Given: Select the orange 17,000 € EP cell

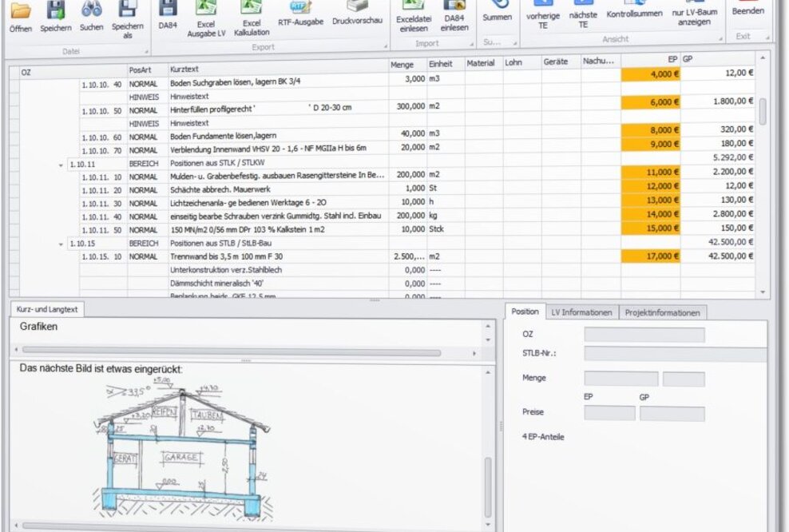Looking at the screenshot, I should click(650, 256).
